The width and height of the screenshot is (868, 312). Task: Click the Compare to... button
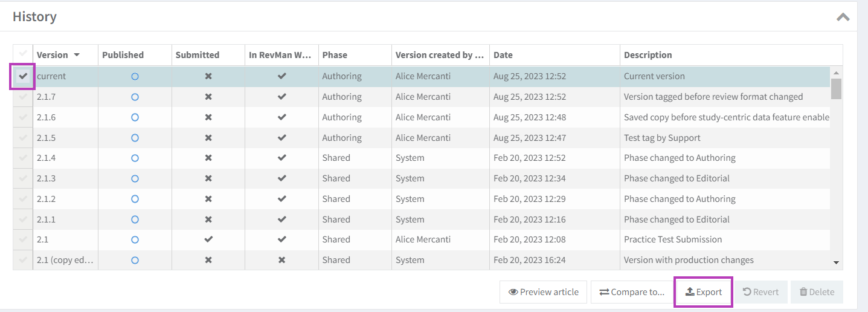632,292
